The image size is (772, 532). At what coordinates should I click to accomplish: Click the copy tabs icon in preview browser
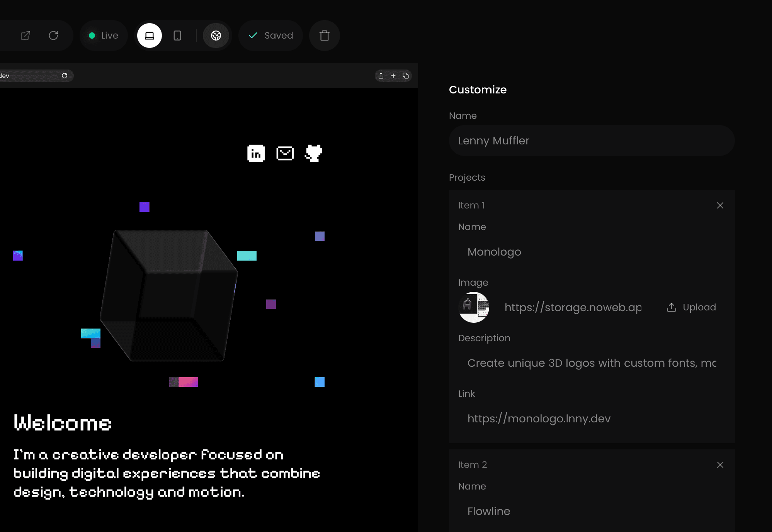[406, 76]
